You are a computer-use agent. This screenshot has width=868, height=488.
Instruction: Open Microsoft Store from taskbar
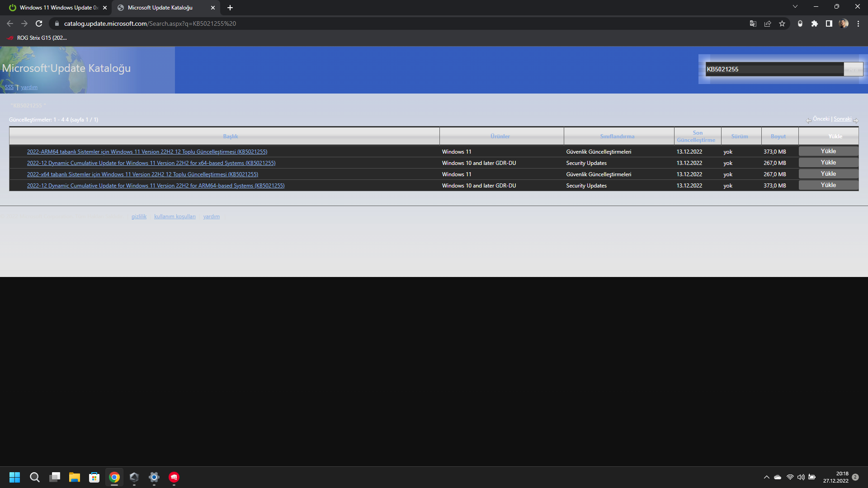pos(94,477)
